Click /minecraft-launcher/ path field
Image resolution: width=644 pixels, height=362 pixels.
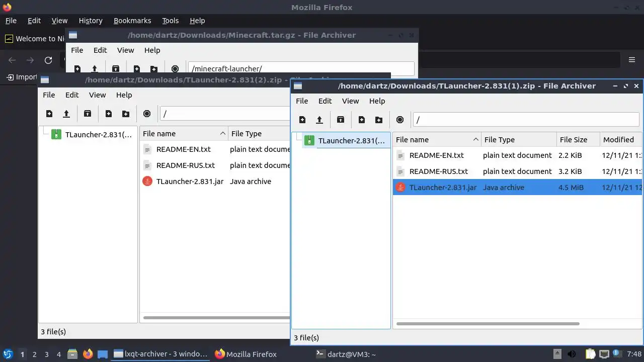click(301, 69)
